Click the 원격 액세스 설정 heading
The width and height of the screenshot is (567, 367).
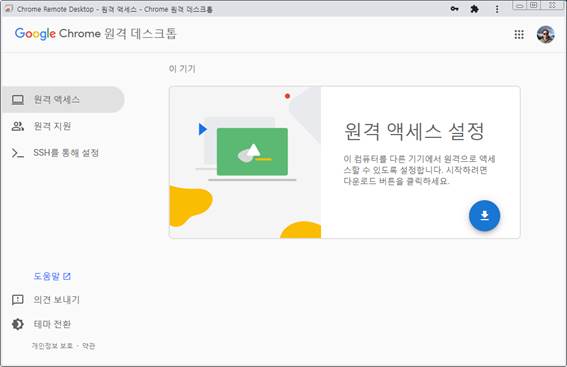(x=414, y=131)
